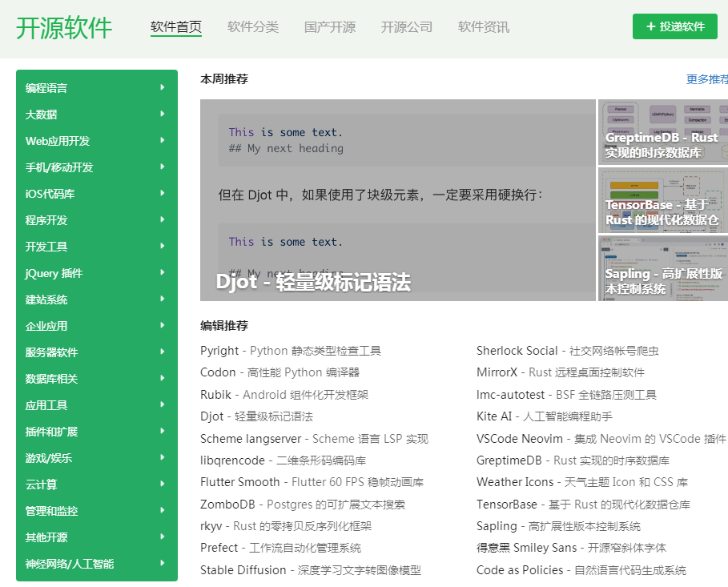
Task: Expand the 云计算 sidebar category
Action: [163, 484]
